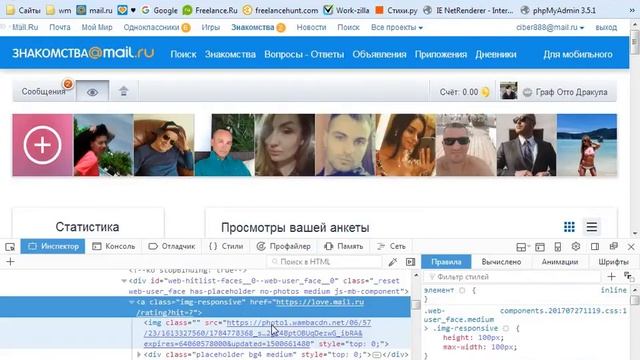Open the Память tab
640x360 pixels.
343,247
